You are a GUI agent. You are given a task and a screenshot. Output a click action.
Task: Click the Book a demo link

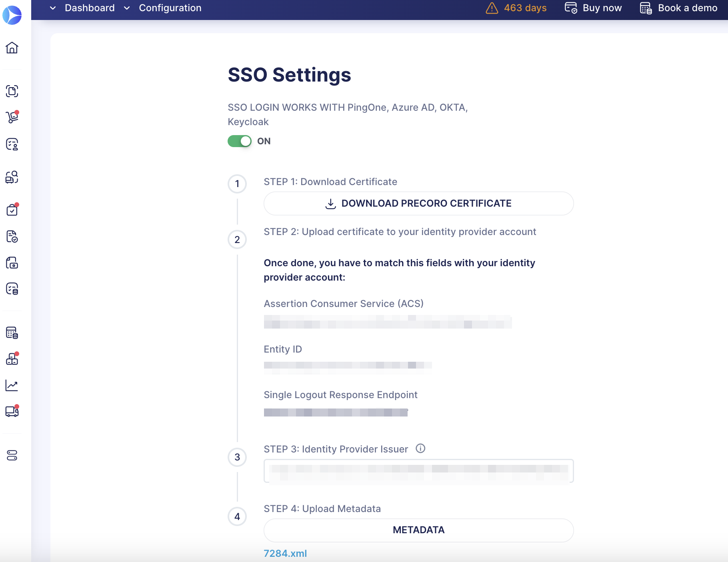coord(688,8)
